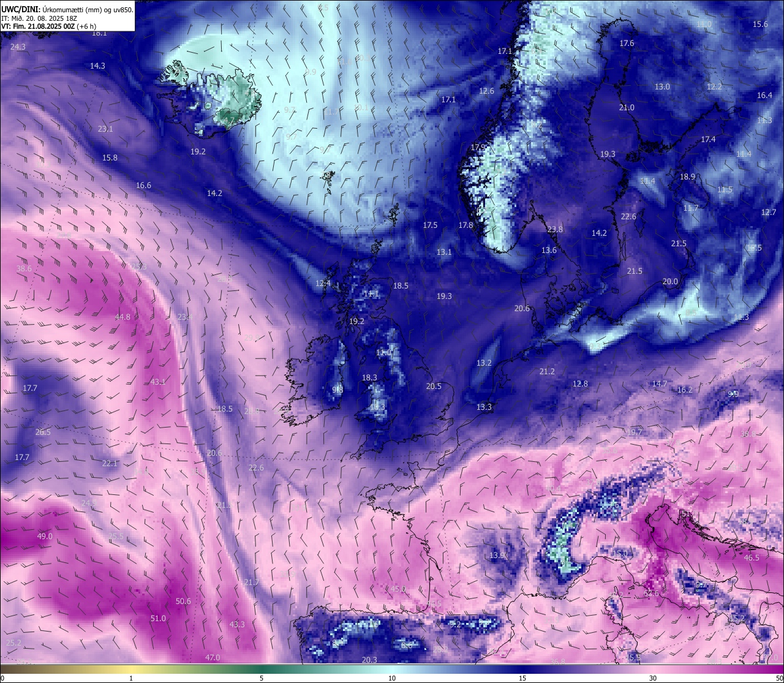Click the 13.6 value label
784x683 pixels.
[x=549, y=250]
